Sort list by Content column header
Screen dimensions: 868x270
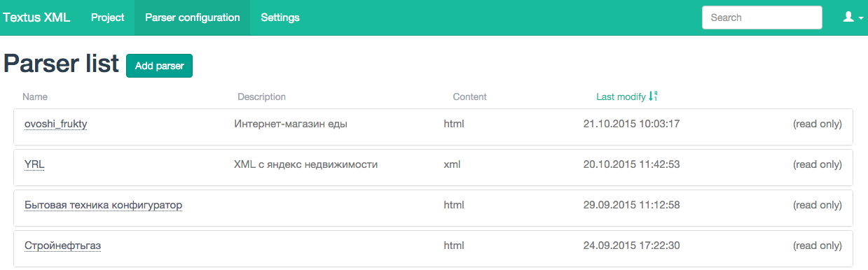[x=469, y=97]
